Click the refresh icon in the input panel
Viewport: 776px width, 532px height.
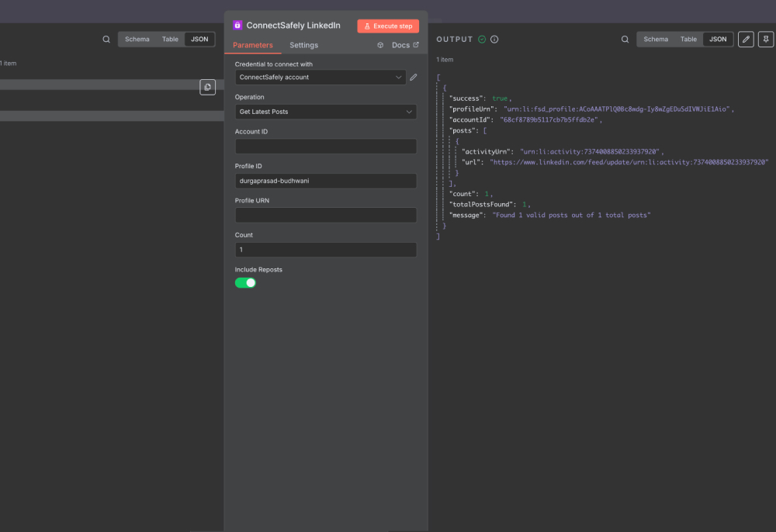pyautogui.click(x=207, y=87)
